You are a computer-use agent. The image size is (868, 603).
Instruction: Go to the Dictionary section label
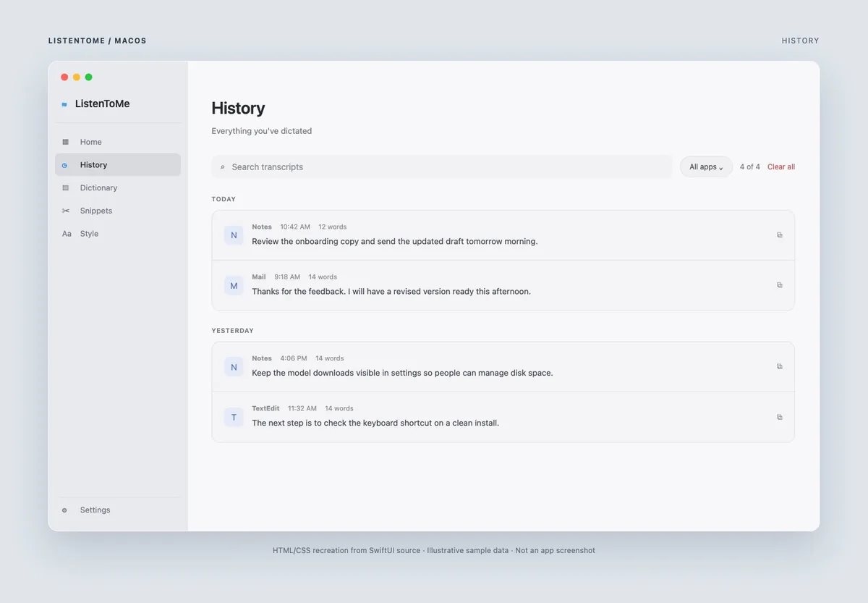click(x=98, y=187)
